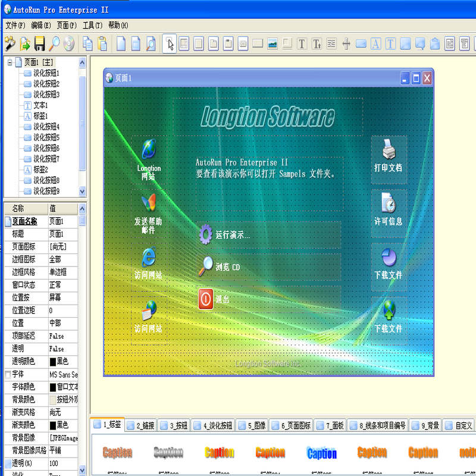Click the property grid scroll up arrow

coord(82,209)
